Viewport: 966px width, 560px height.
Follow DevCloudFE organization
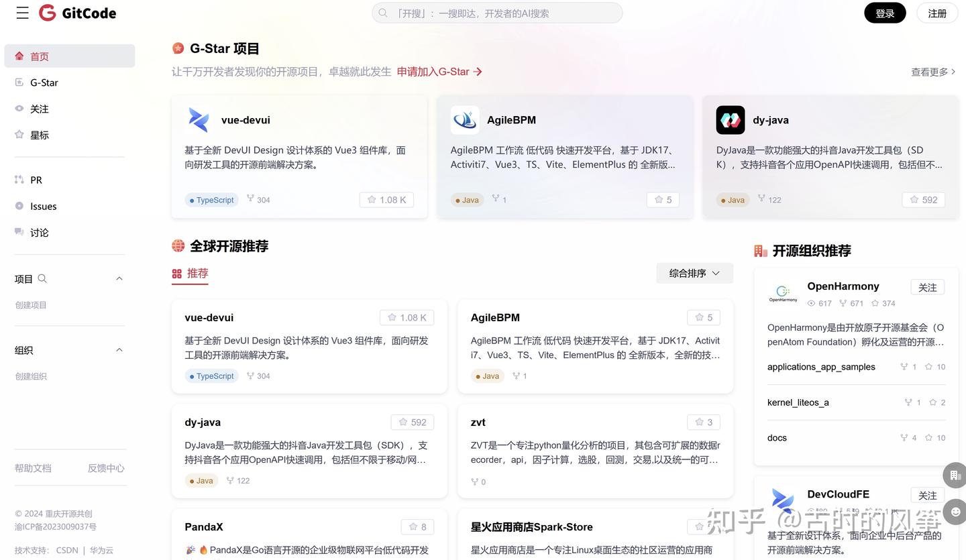(x=927, y=495)
